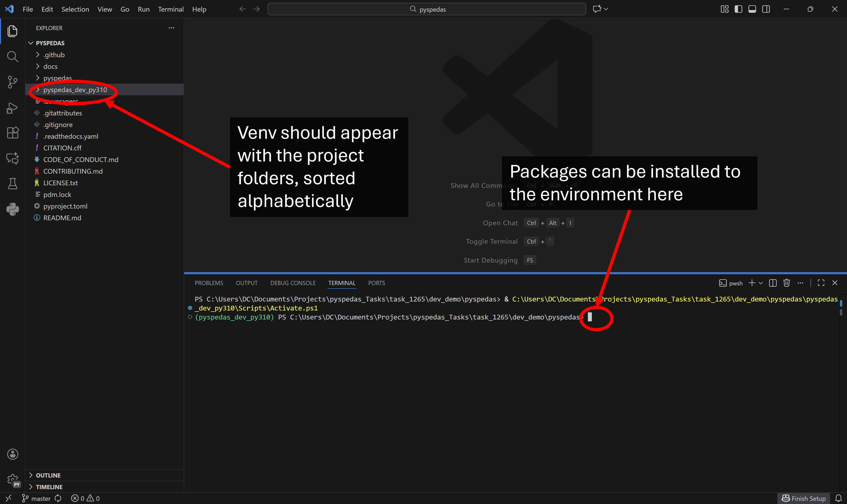The image size is (847, 504).
Task: Select the pwsh terminal label
Action: coord(731,283)
